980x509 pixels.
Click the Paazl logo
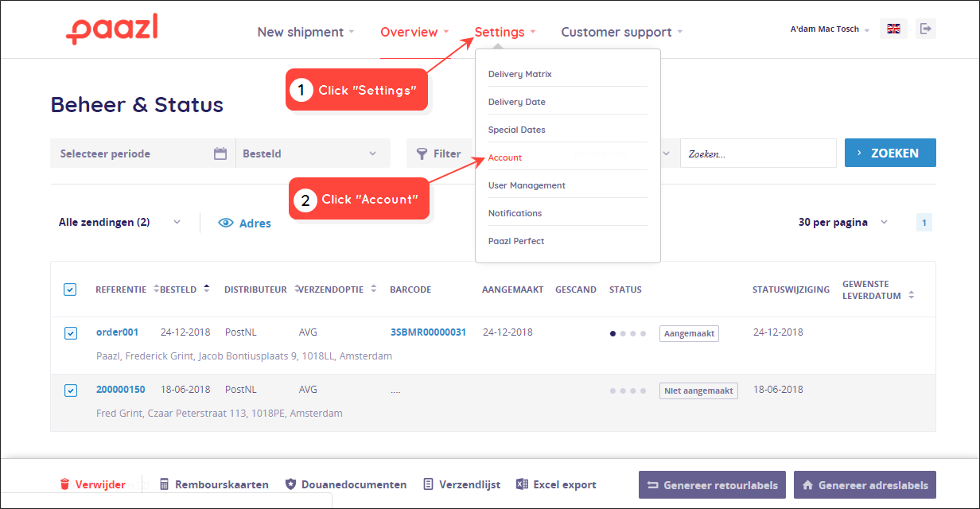point(112,29)
